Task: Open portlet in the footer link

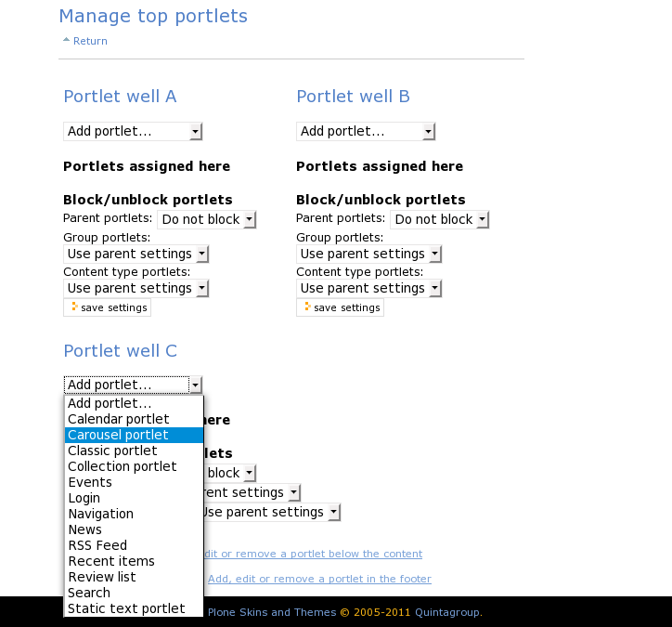Action: [319, 579]
